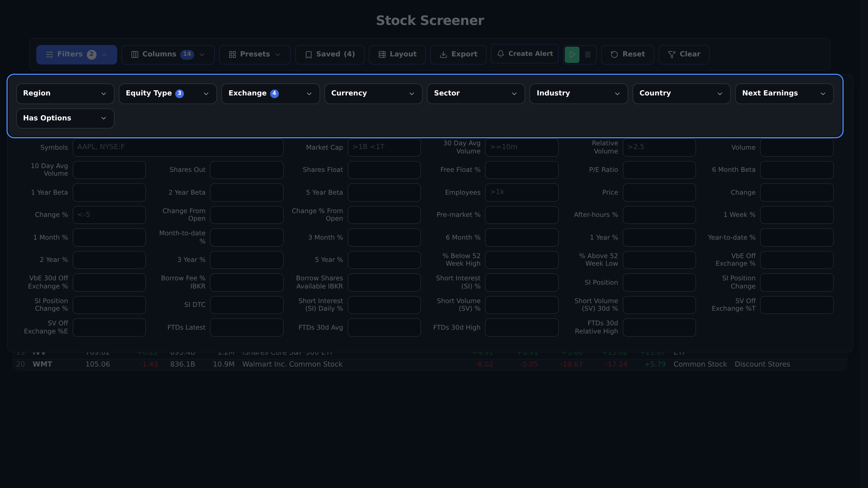The height and width of the screenshot is (488, 868).
Task: Expand the Currency dropdown
Action: click(373, 94)
